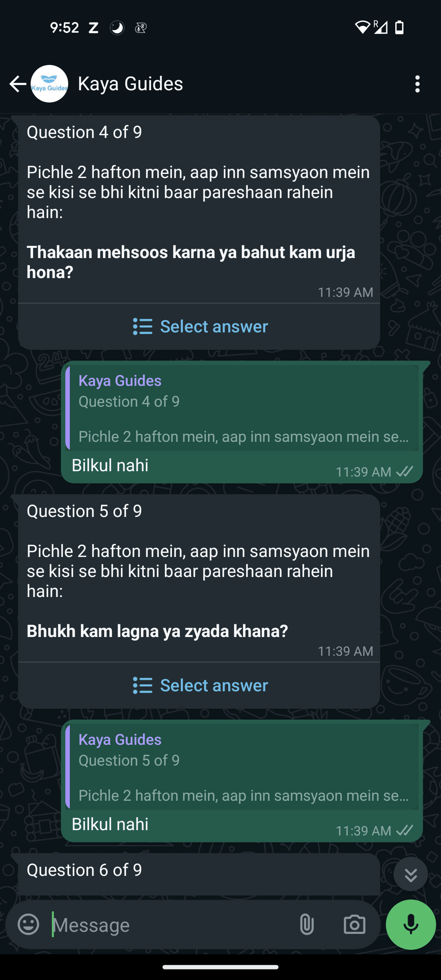Tap the do-not-disturb moon icon
This screenshot has width=441, height=980.
117,28
